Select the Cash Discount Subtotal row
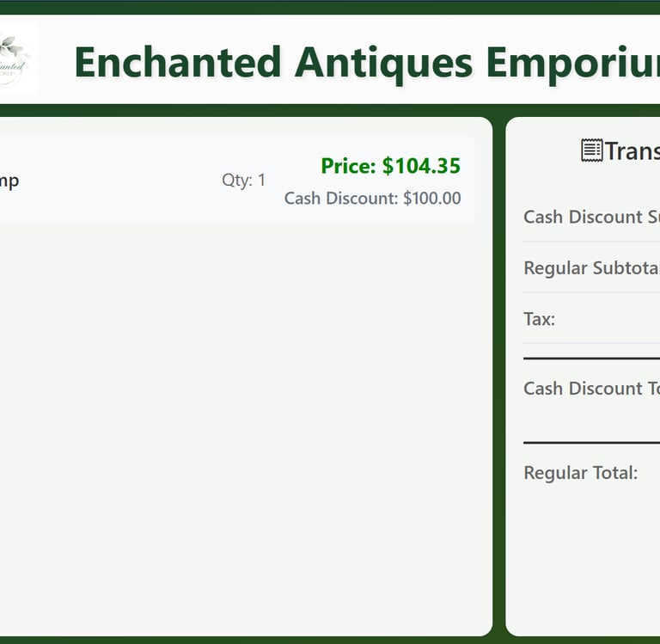660x644 pixels. coord(591,217)
